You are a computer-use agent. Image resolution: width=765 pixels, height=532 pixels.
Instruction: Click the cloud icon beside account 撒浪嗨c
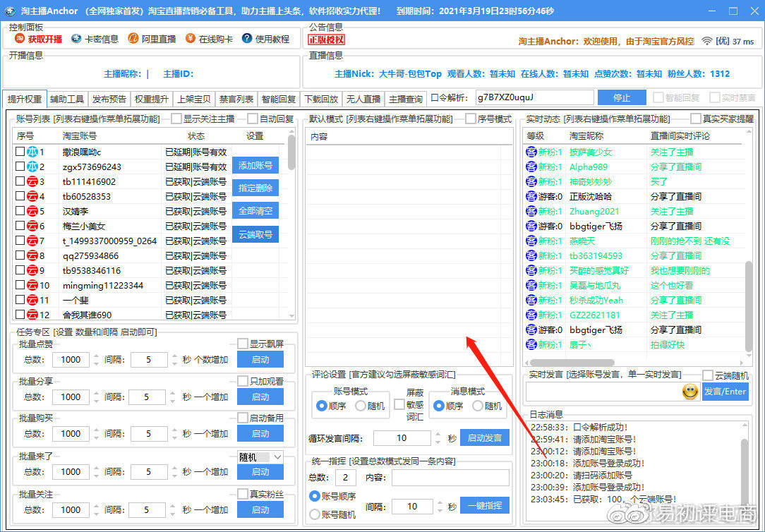[31, 152]
